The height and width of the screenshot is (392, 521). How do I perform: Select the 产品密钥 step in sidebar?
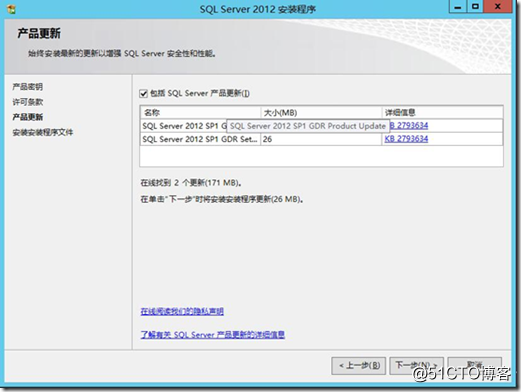click(x=28, y=87)
